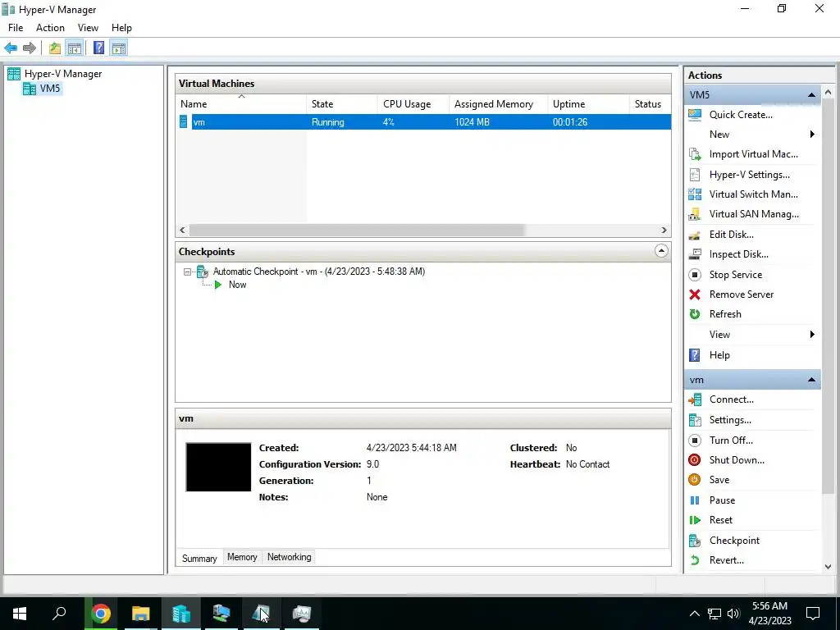Image resolution: width=840 pixels, height=630 pixels.
Task: Select the vm row in Virtual Machines
Action: (x=423, y=122)
